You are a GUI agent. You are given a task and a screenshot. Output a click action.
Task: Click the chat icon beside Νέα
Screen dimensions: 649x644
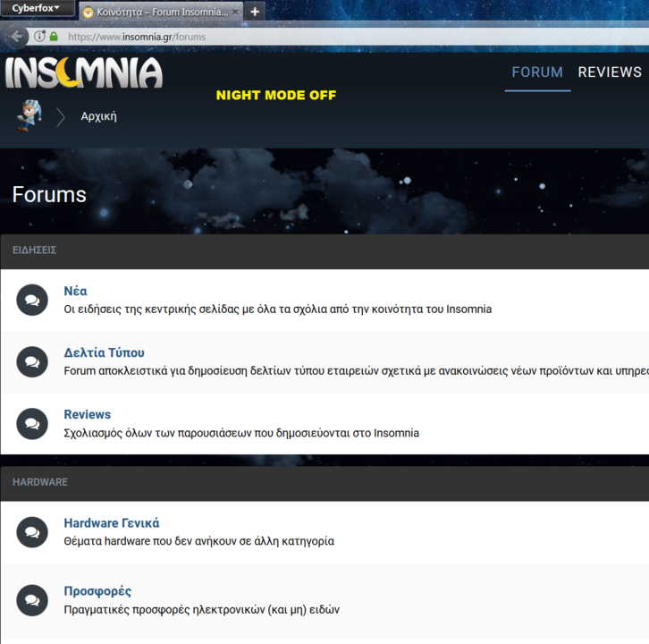pyautogui.click(x=32, y=300)
